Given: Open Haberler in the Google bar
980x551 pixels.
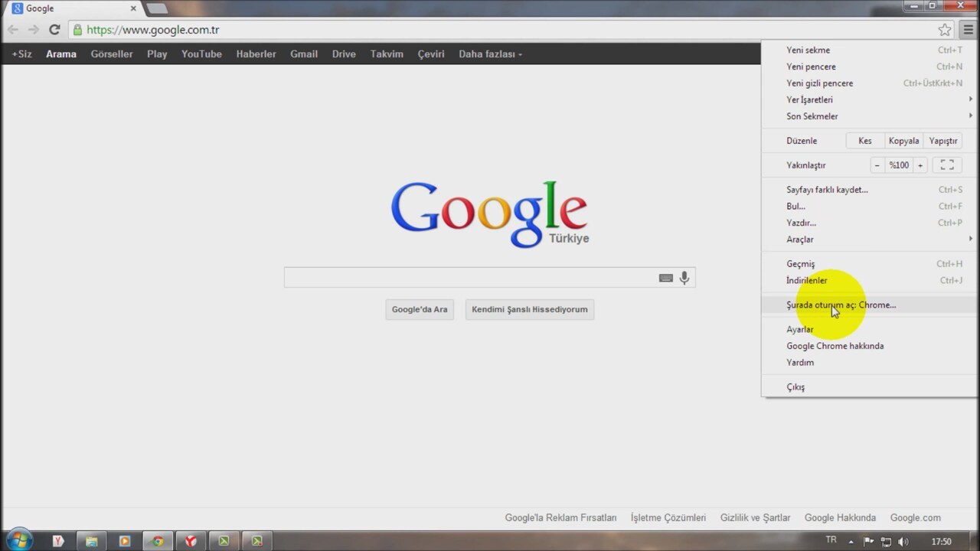Looking at the screenshot, I should click(256, 54).
